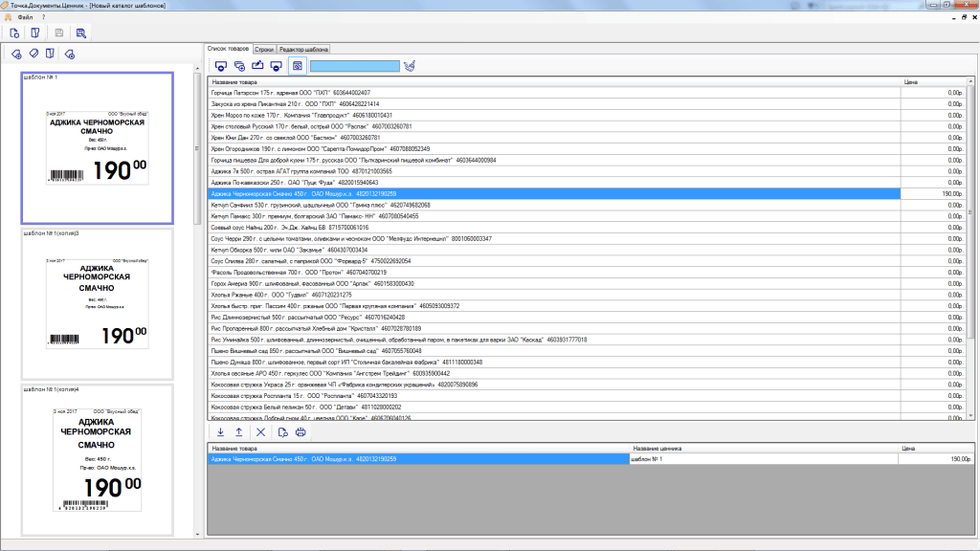Clear the search with the broom icon
The width and height of the screenshot is (980, 551).
pyautogui.click(x=410, y=66)
